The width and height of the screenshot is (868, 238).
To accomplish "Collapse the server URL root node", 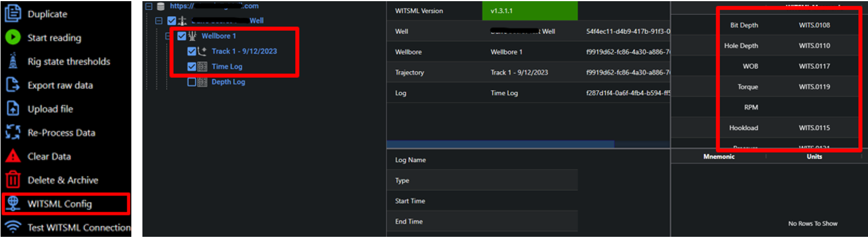I will (149, 6).
